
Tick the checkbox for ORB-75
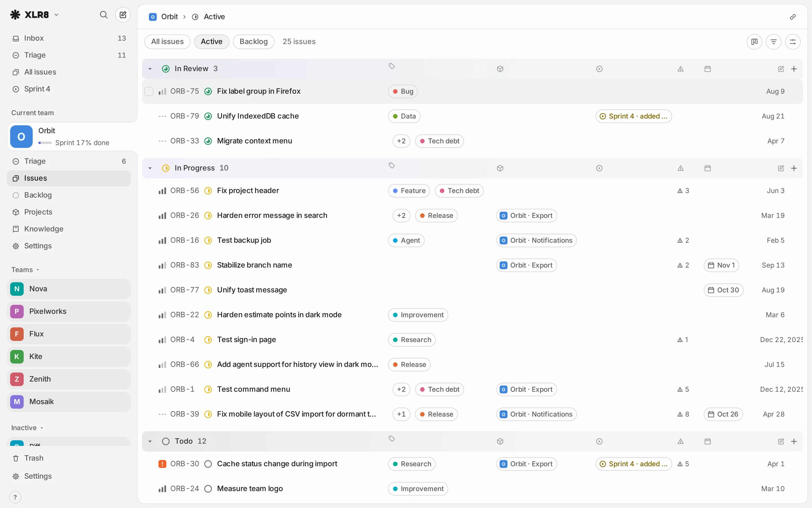pyautogui.click(x=149, y=91)
